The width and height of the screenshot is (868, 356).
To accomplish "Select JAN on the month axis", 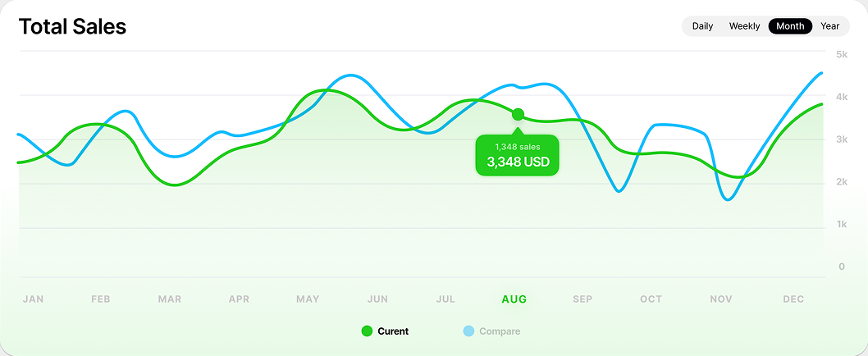I will pos(33,299).
